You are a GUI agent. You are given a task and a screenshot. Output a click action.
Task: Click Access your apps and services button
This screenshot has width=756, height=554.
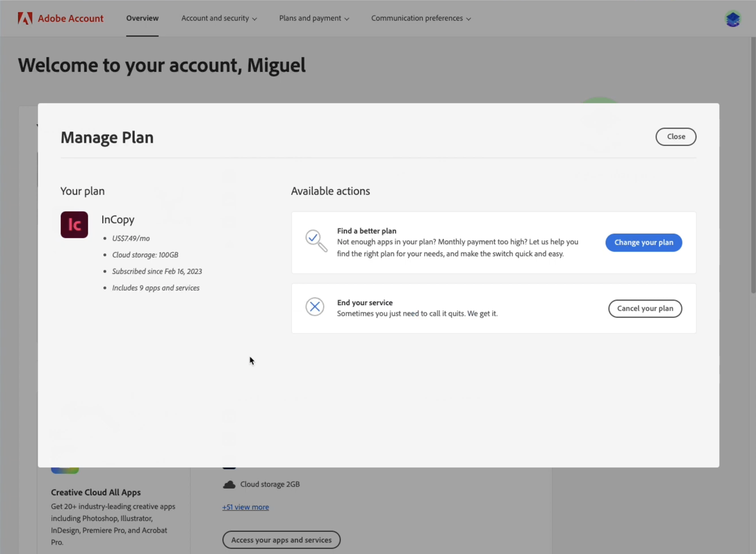281,540
